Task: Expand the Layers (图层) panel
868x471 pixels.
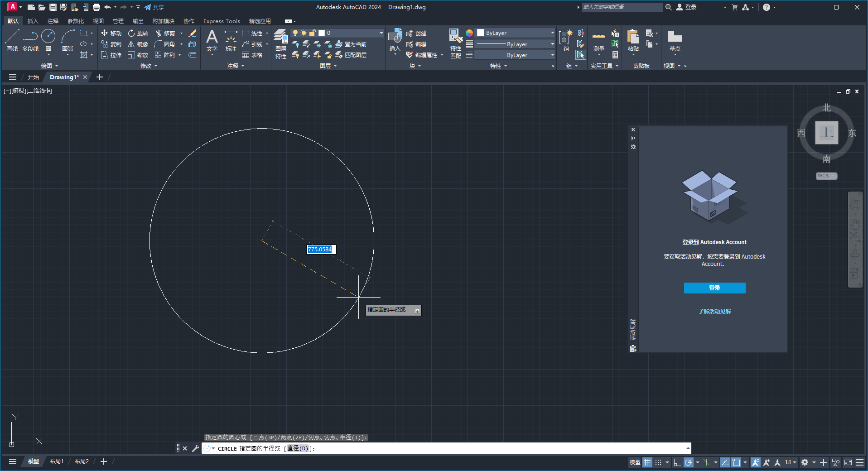Action: point(328,66)
